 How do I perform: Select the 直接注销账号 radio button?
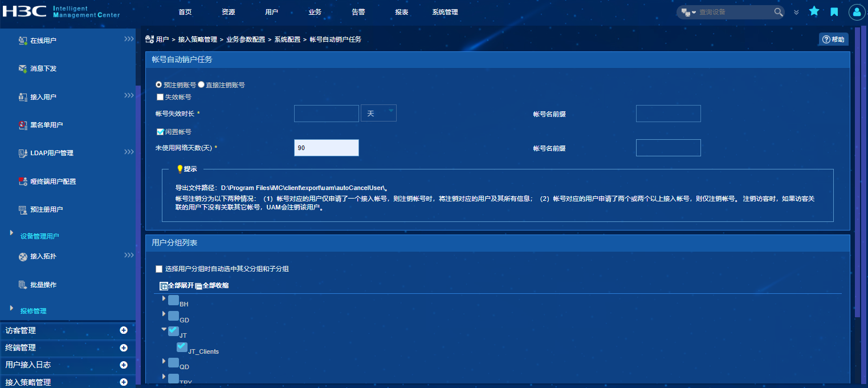click(201, 84)
